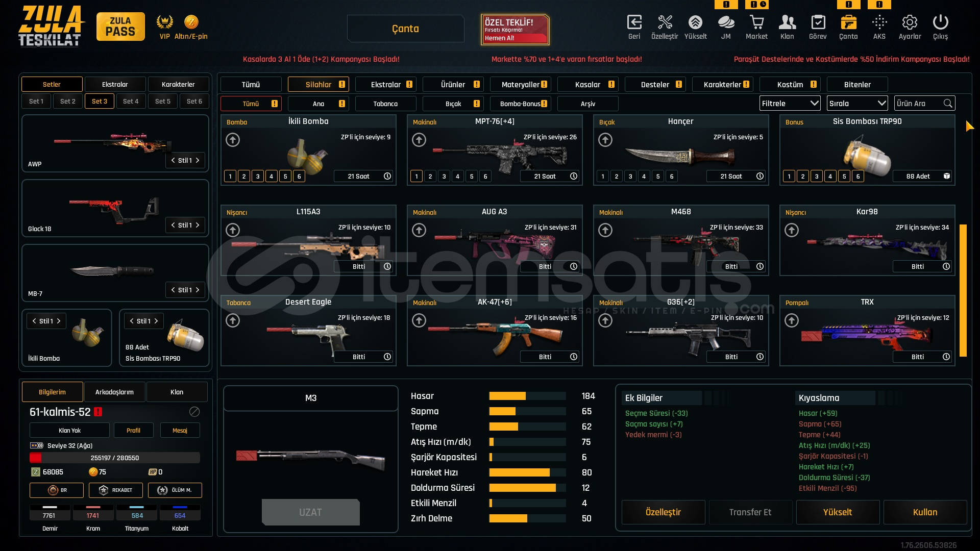Image resolution: width=980 pixels, height=551 pixels.
Task: Click upgrade arrow on L115A3 card
Action: (233, 230)
